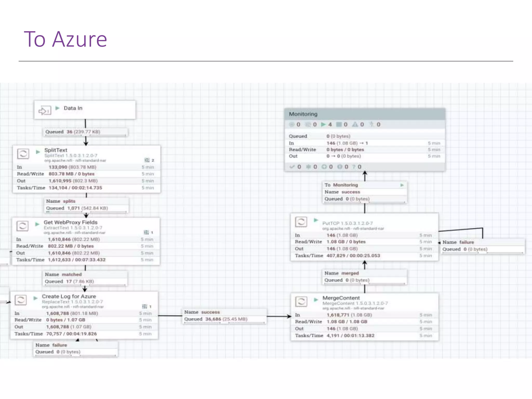Click running components icon in Monitoring group
The height and width of the screenshot is (399, 532).
323,124
